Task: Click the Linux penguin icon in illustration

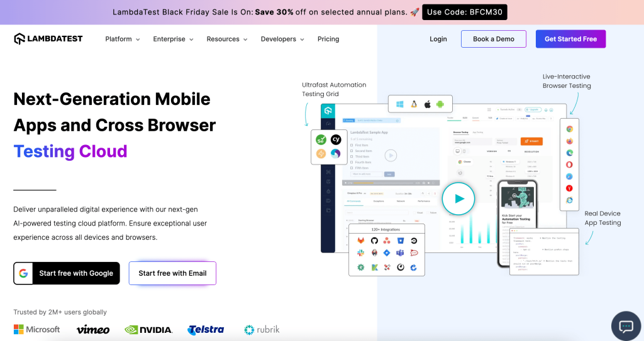Action: (414, 104)
